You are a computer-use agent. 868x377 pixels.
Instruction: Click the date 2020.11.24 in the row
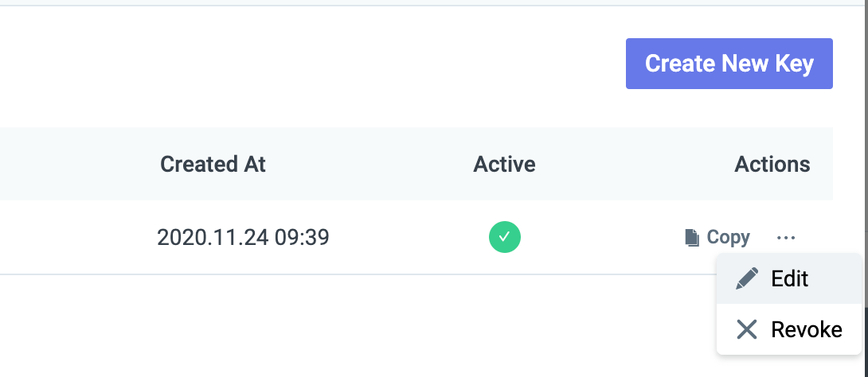pos(213,237)
